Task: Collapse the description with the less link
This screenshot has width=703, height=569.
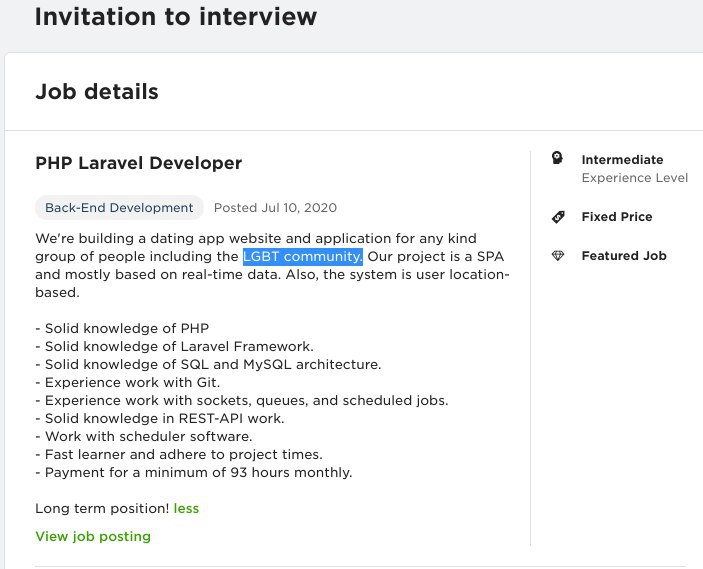Action: [x=186, y=508]
